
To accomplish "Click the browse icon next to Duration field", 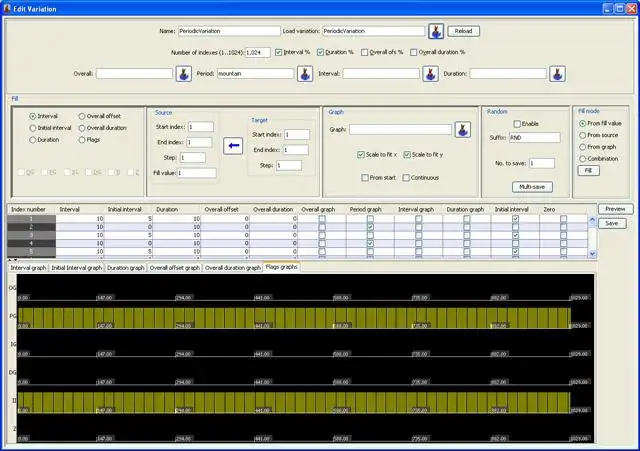I will 556,73.
